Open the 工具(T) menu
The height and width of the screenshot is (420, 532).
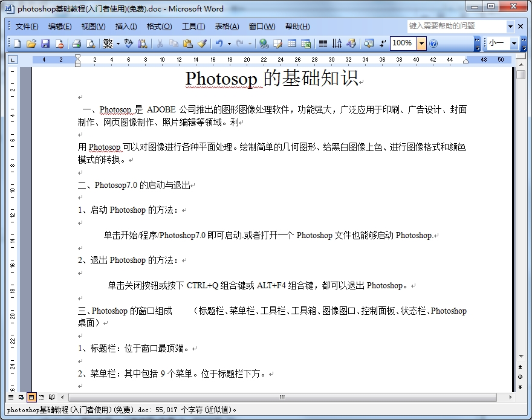(x=193, y=27)
